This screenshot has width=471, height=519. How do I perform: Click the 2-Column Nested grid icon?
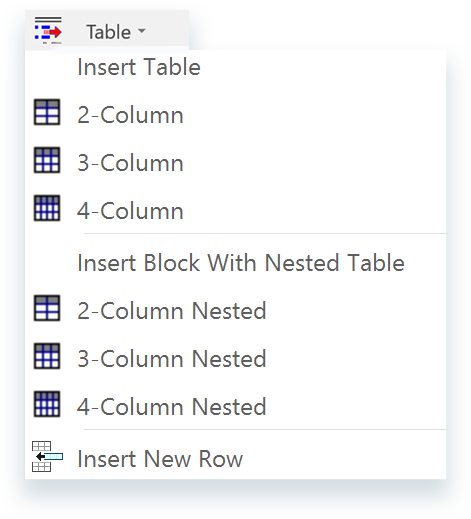pyautogui.click(x=47, y=308)
